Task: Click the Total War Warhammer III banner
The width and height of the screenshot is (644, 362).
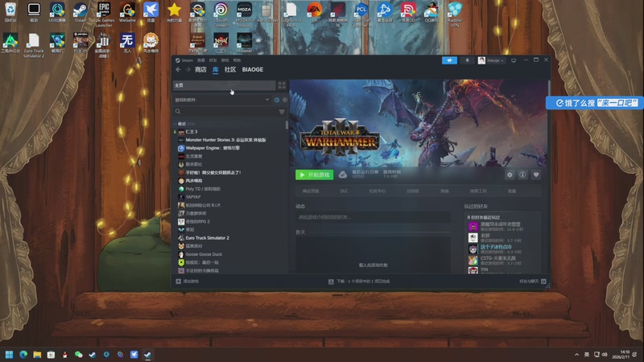Action: click(419, 123)
